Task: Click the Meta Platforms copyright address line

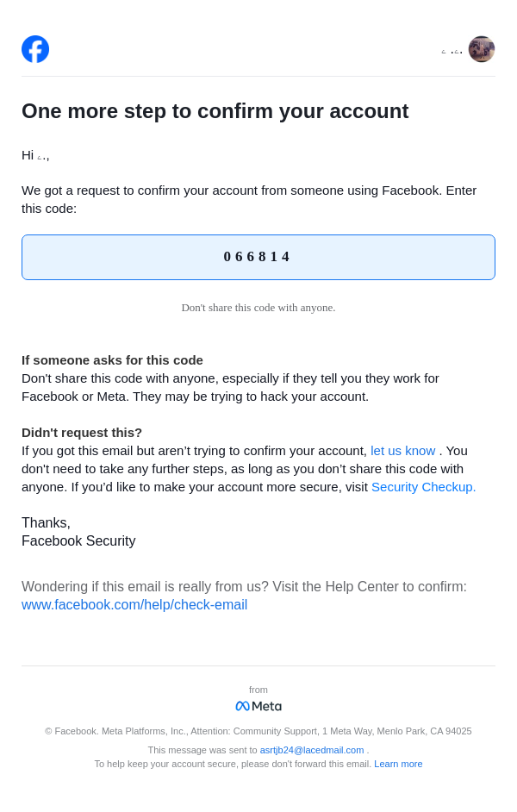Action: 258,731
